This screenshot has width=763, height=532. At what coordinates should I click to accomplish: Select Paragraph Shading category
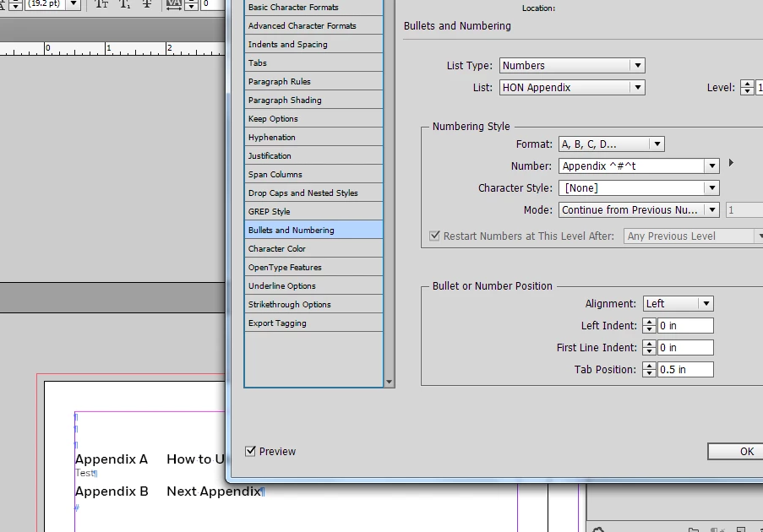click(x=313, y=100)
